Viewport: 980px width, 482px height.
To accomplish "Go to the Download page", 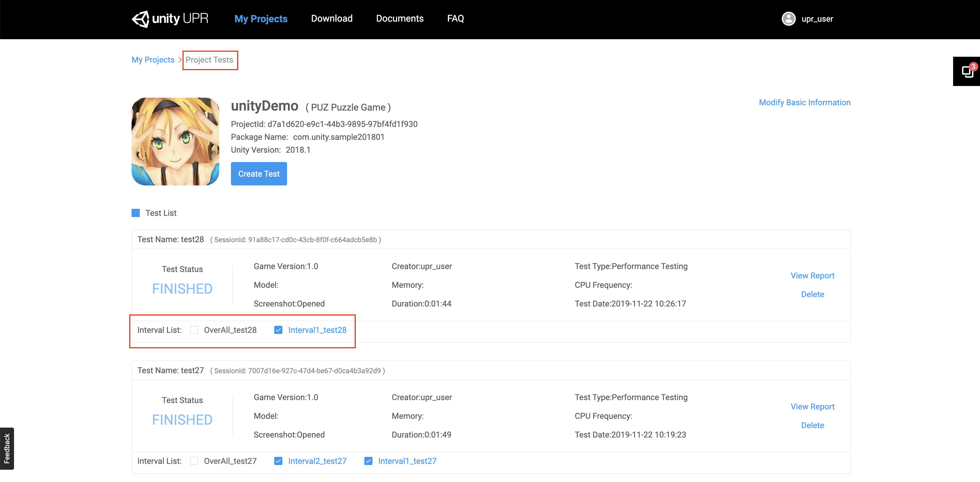I will click(x=331, y=19).
